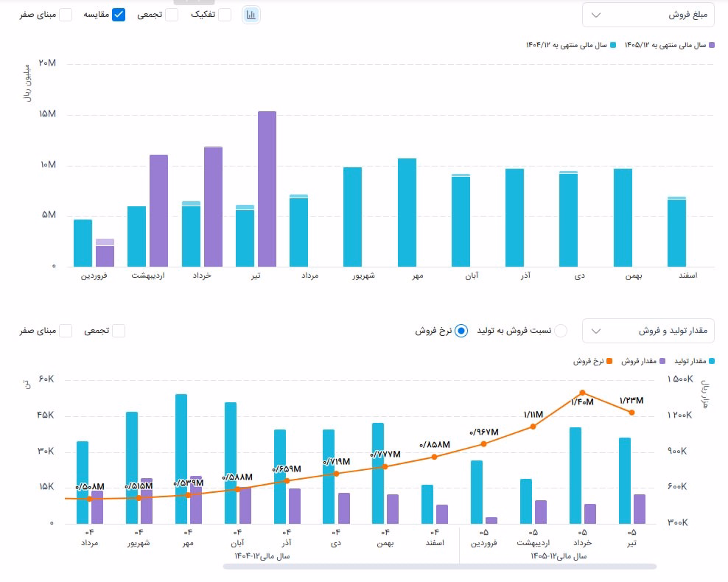Click the horizontal scrollbar under bottom chart
Screen dimensions: 728x582
tap(439, 567)
